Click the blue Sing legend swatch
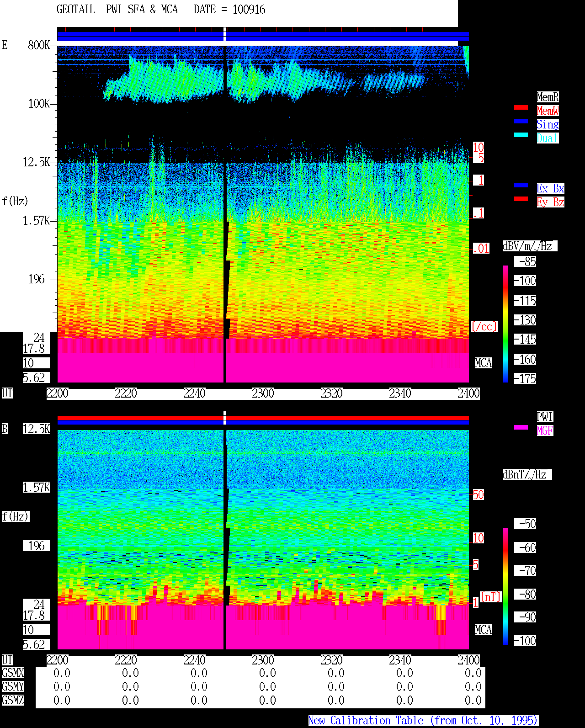The height and width of the screenshot is (728, 585). tap(521, 121)
